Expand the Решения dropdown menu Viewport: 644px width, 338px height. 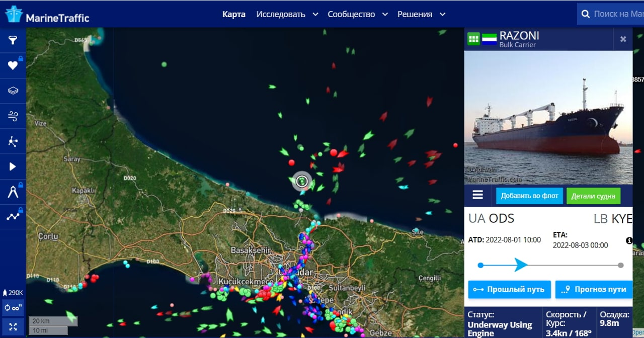coord(421,14)
